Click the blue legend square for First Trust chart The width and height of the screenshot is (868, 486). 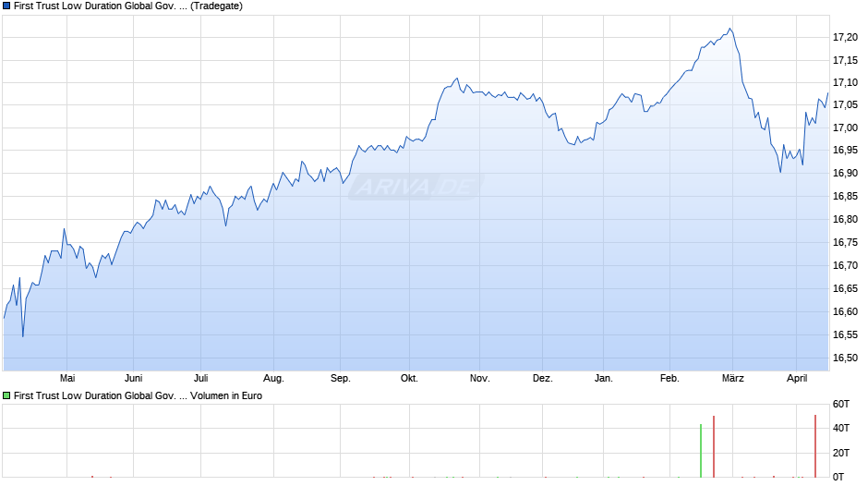coord(6,6)
